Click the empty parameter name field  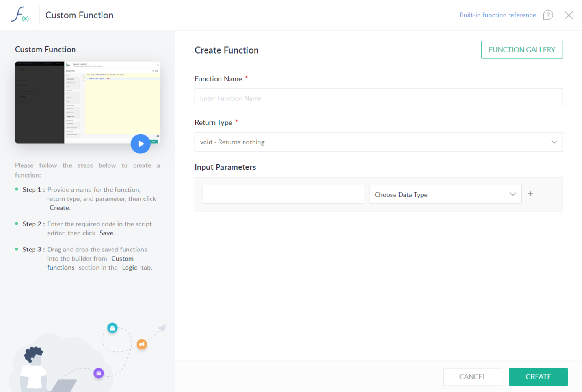click(x=283, y=194)
